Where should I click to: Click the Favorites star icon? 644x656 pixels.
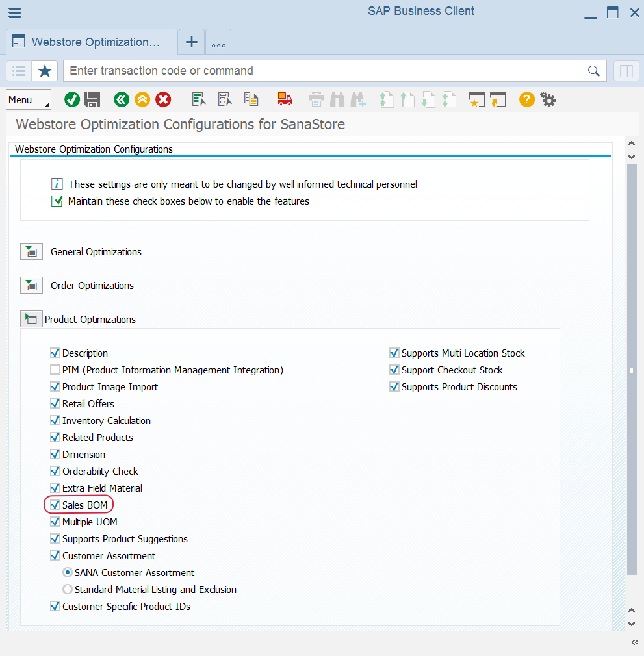point(45,71)
